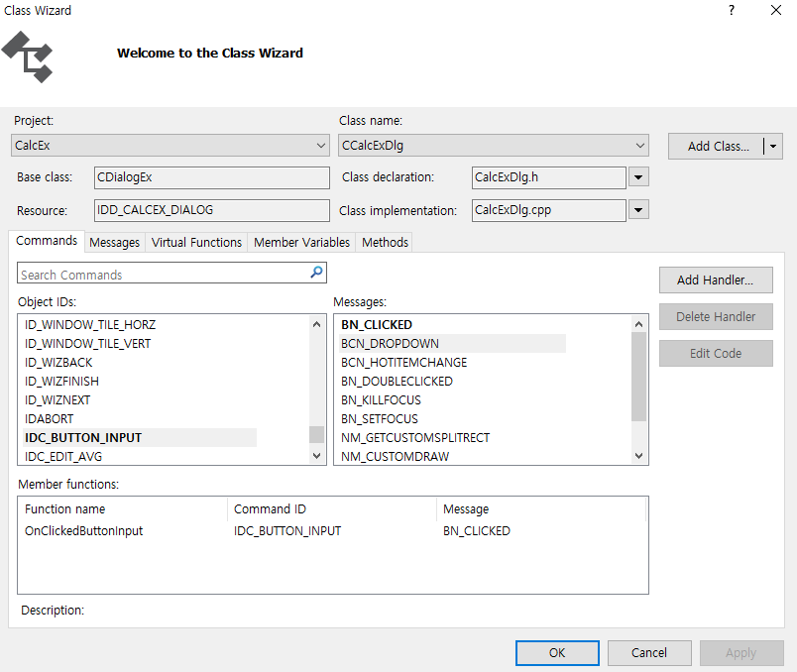This screenshot has width=797, height=672.
Task: Expand the Class name combo box
Action: (x=640, y=146)
